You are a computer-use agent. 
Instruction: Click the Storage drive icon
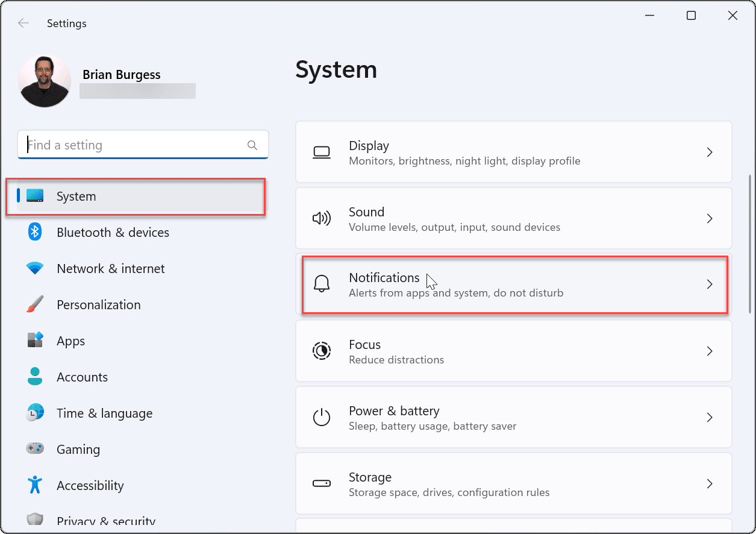(x=322, y=483)
